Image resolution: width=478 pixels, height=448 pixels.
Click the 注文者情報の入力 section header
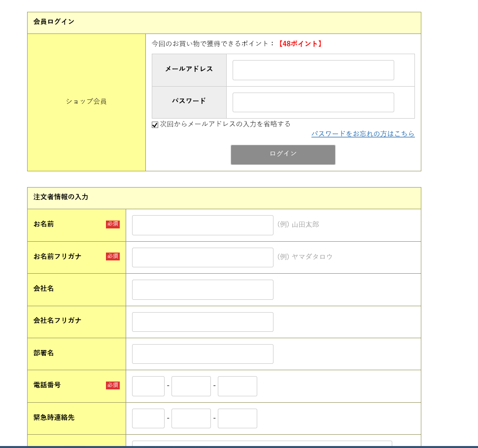(59, 197)
